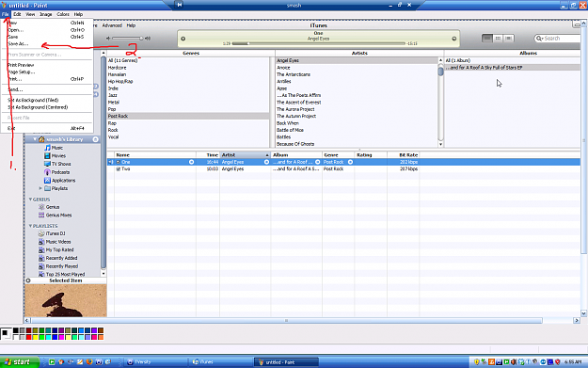The image size is (588, 368).
Task: Expand the Playlists folder
Action: [x=40, y=188]
